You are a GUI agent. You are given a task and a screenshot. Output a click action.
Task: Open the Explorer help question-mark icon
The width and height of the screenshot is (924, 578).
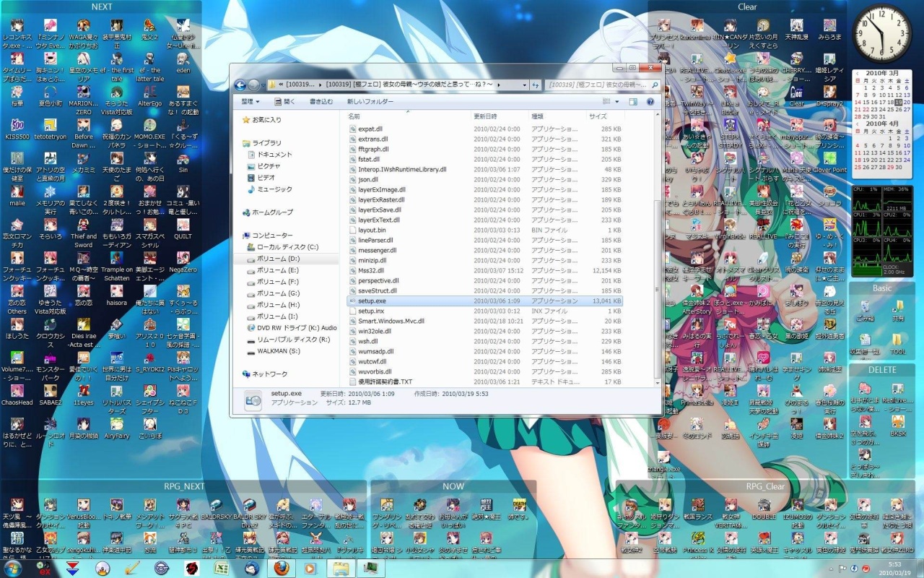point(650,102)
